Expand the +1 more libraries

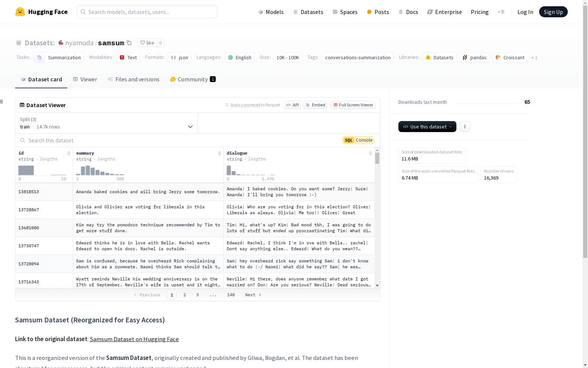click(x=534, y=57)
